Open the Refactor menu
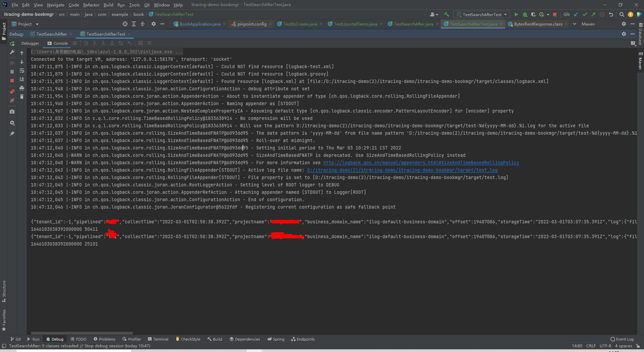This screenshot has height=352, width=644. coord(91,5)
